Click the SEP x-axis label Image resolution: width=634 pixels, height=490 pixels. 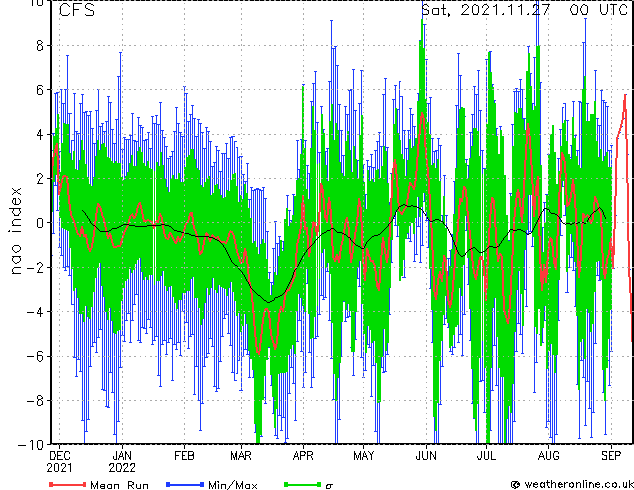611,456
